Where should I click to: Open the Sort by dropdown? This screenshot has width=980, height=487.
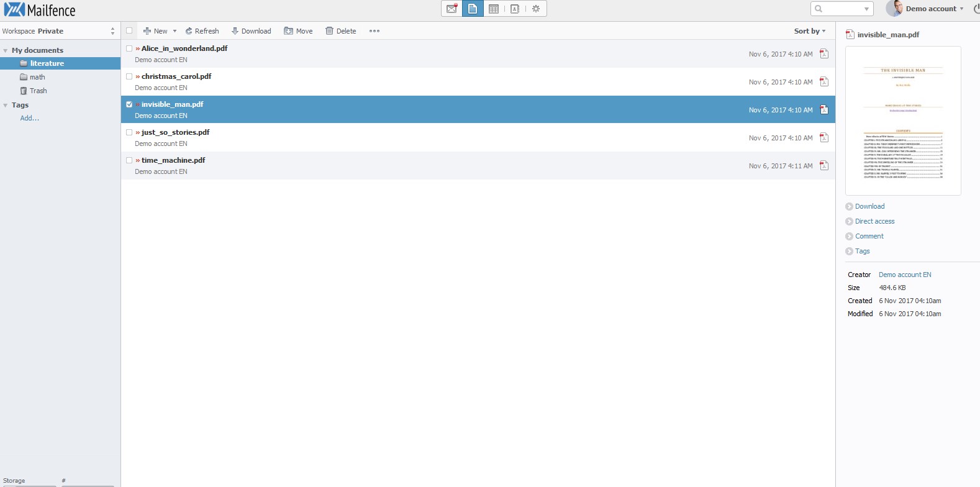pyautogui.click(x=810, y=31)
